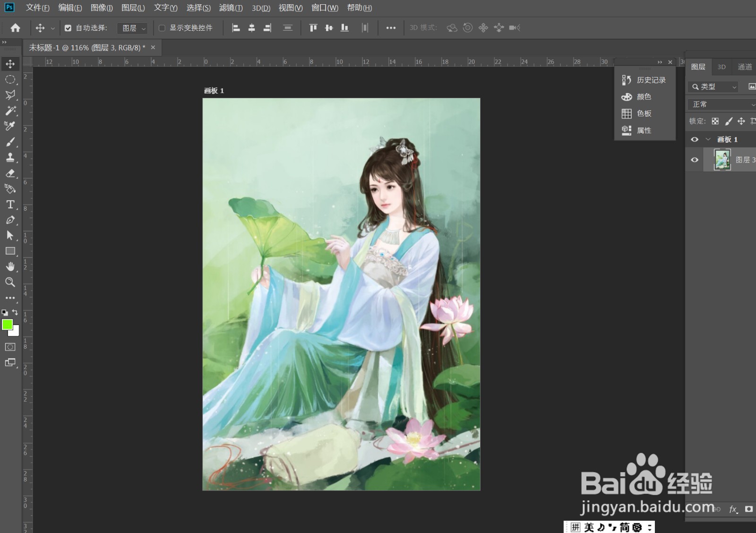Collapse the floating panel dock arrows

click(x=660, y=62)
